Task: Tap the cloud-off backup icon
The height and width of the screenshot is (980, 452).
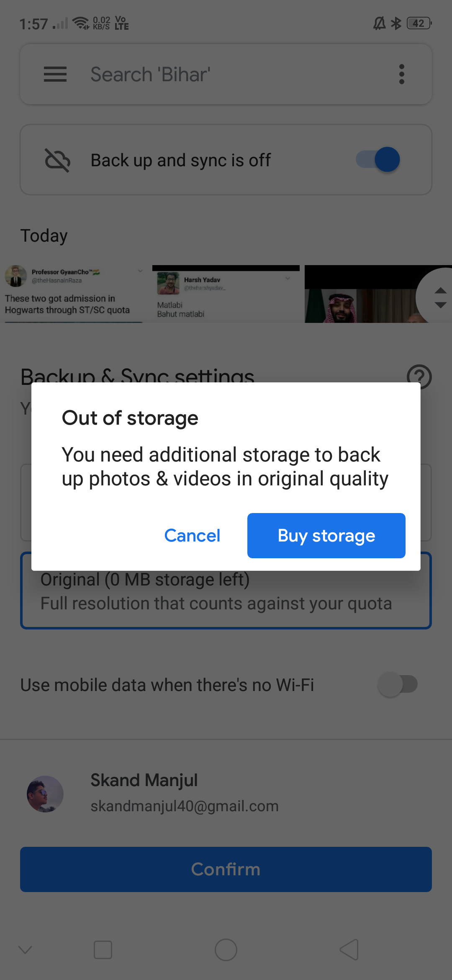Action: click(57, 160)
